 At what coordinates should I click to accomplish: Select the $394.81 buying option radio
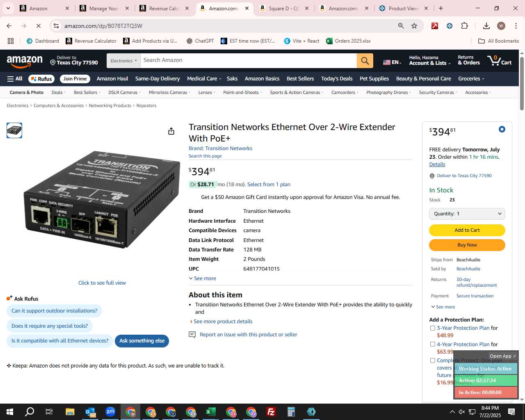coord(502,129)
